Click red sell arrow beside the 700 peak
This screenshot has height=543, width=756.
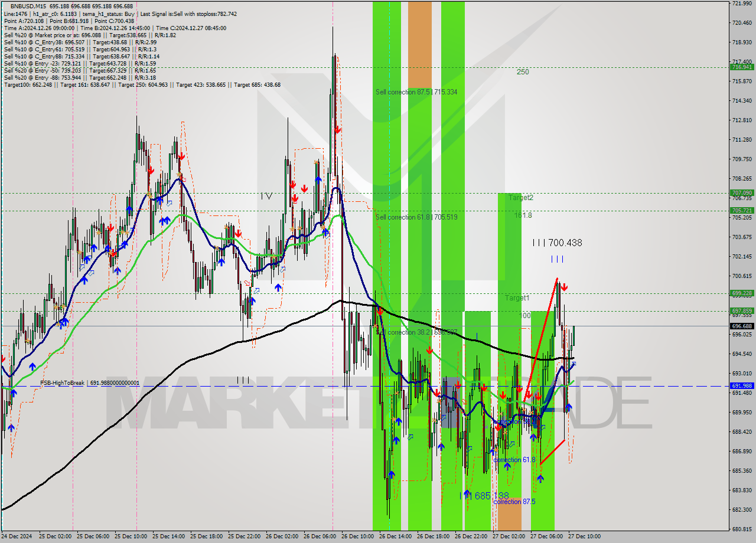(x=564, y=287)
